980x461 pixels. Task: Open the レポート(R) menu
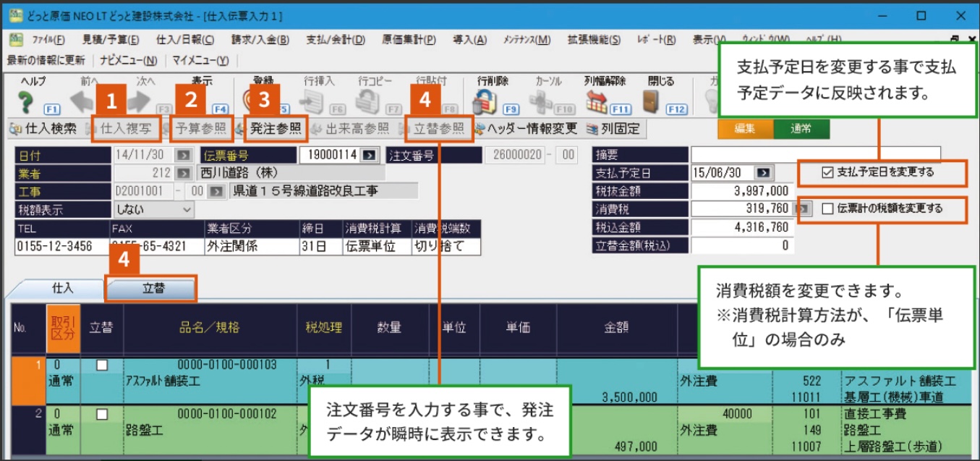pyautogui.click(x=657, y=40)
